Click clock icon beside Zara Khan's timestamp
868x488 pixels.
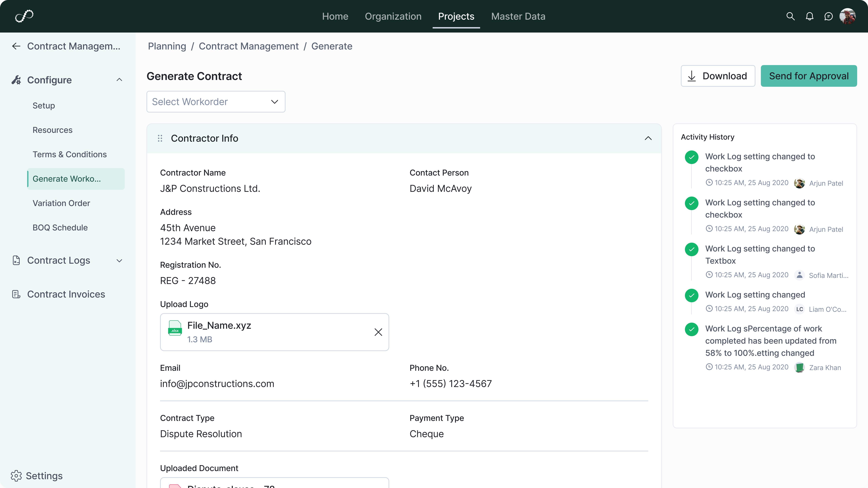pos(709,367)
